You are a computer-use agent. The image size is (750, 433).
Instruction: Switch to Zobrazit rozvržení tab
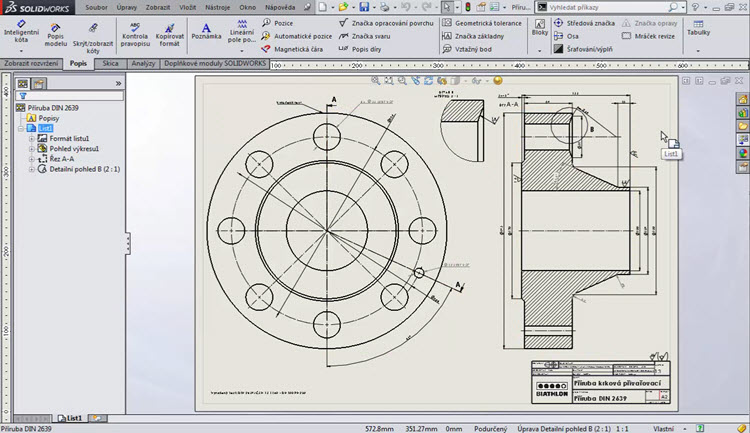click(x=32, y=63)
